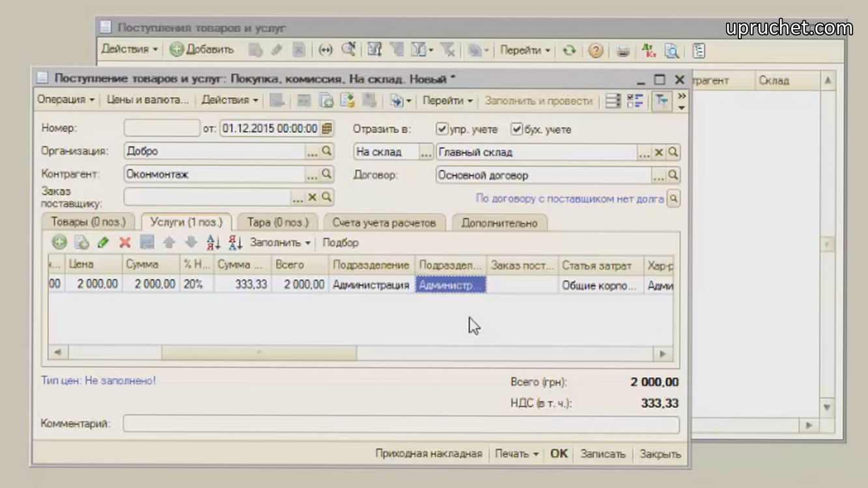Click the red delete row icon

pyautogui.click(x=125, y=243)
